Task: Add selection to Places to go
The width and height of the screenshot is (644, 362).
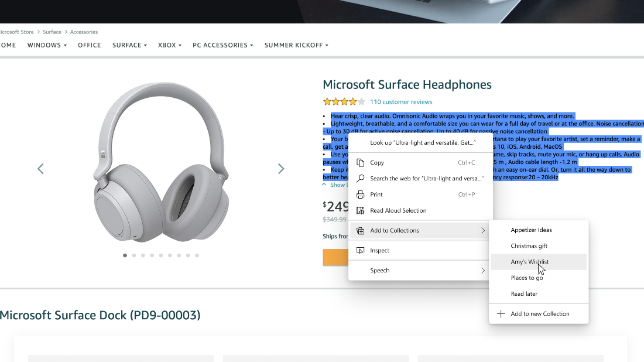Action: pyautogui.click(x=539, y=278)
